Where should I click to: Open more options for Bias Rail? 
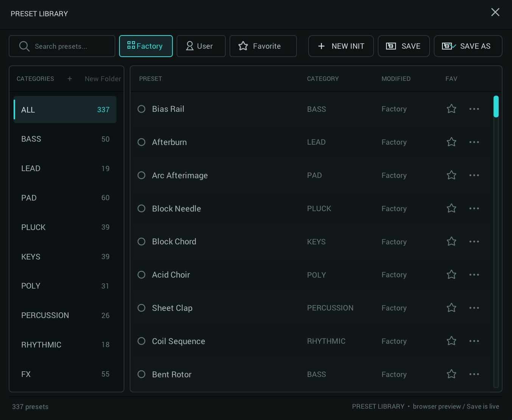474,109
